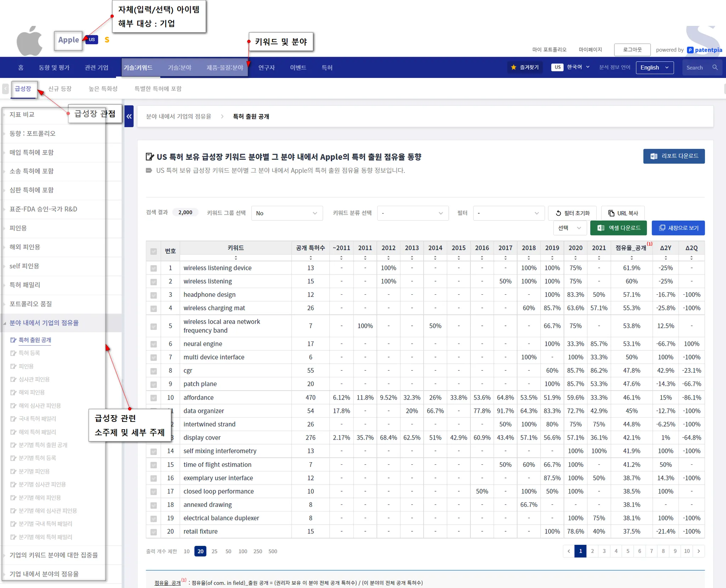726x588 pixels.
Task: Check row 10 affordance checkbox
Action: click(x=153, y=398)
